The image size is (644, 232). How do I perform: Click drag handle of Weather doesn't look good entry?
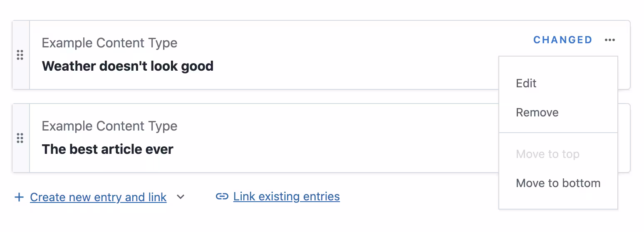(x=20, y=55)
